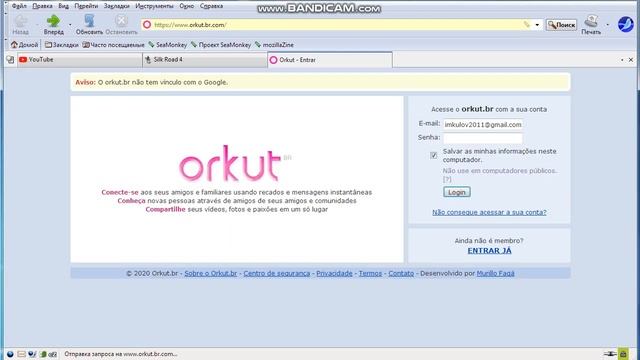This screenshot has height=360, width=640.
Task: Open the Закладки bookmarks folder
Action: [x=62, y=45]
